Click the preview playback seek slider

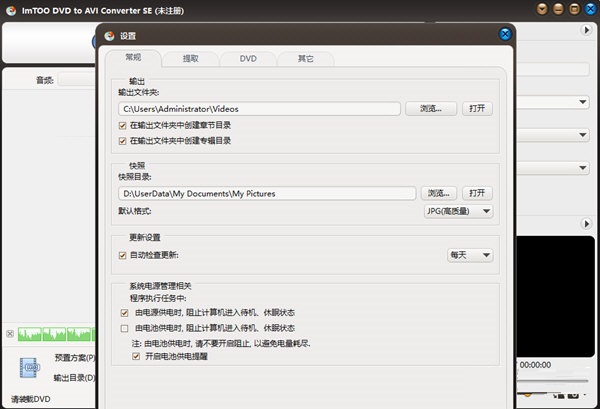[553, 381]
